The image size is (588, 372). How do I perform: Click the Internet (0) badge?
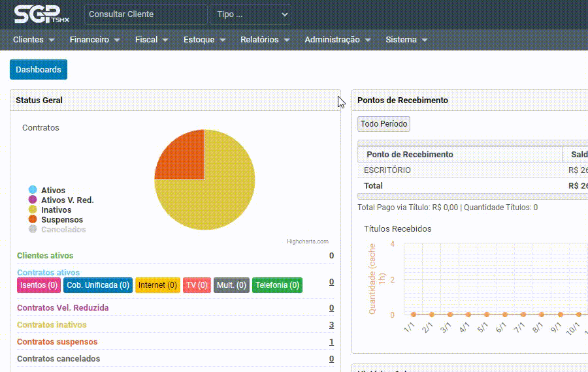point(157,285)
